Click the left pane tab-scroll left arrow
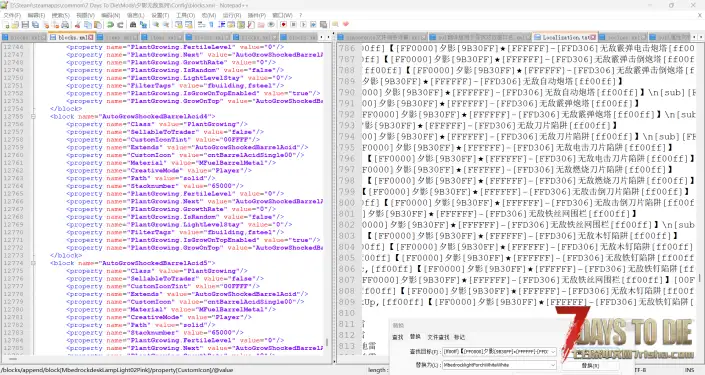Screen dimensions: 705x375 point(321,37)
